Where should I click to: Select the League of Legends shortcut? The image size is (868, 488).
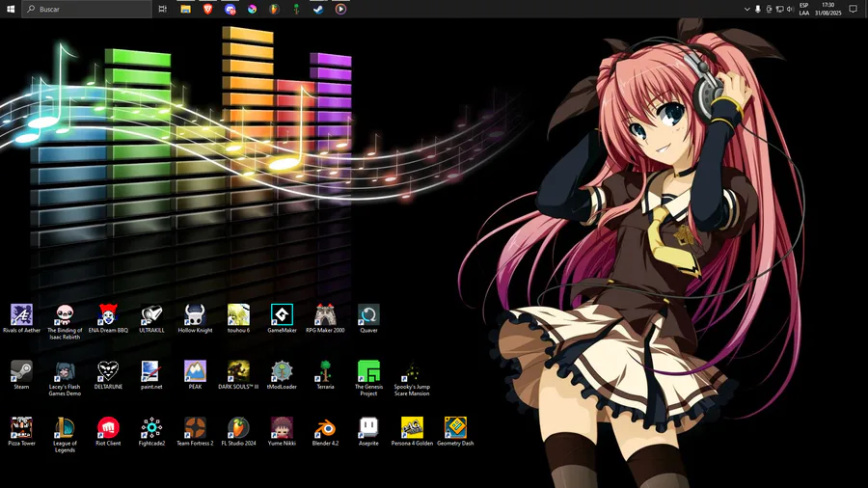point(65,427)
